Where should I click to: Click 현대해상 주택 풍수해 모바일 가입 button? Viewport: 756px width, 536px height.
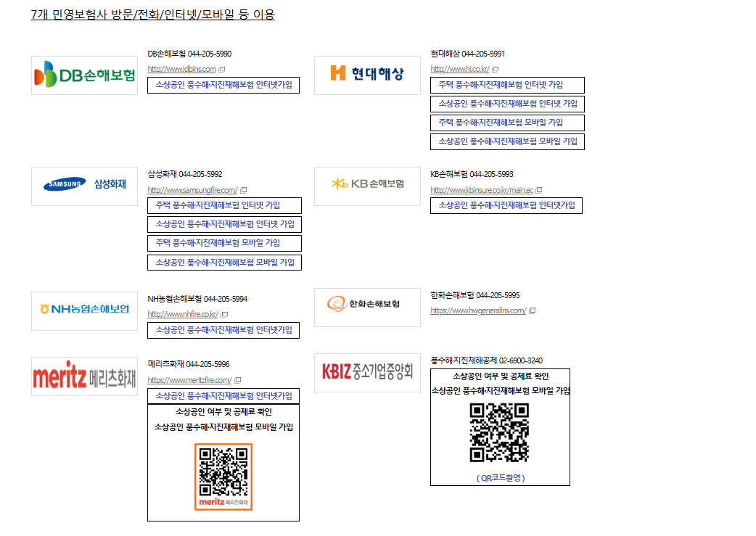point(507,123)
